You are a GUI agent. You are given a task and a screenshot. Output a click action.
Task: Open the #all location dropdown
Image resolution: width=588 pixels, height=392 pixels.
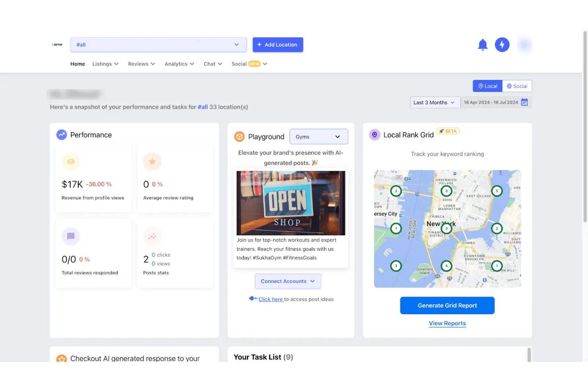coord(158,44)
